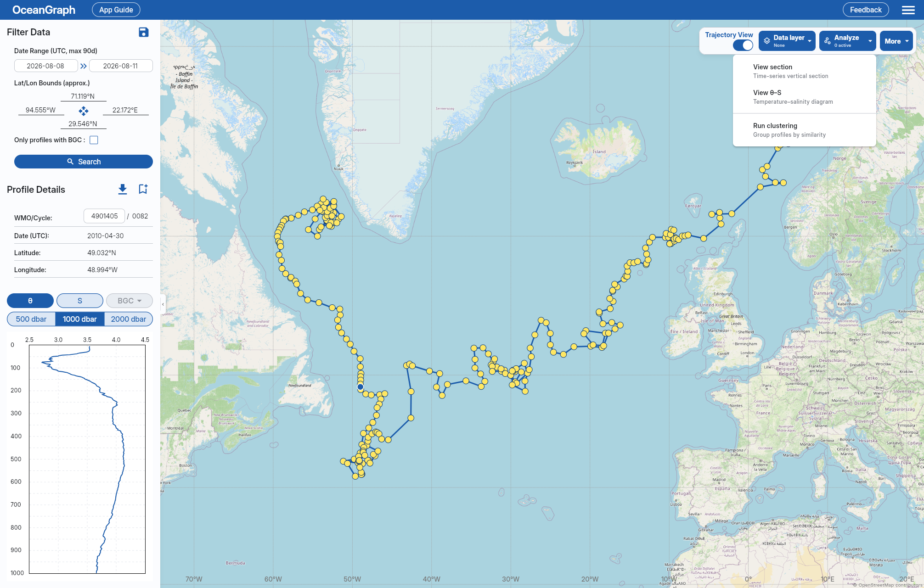
Task: Open the Data layer dropdown
Action: coord(787,41)
